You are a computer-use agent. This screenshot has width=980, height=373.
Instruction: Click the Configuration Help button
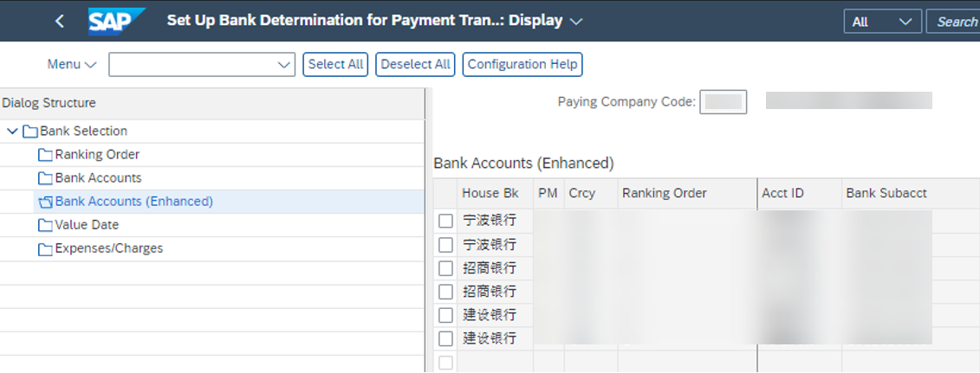coord(522,64)
